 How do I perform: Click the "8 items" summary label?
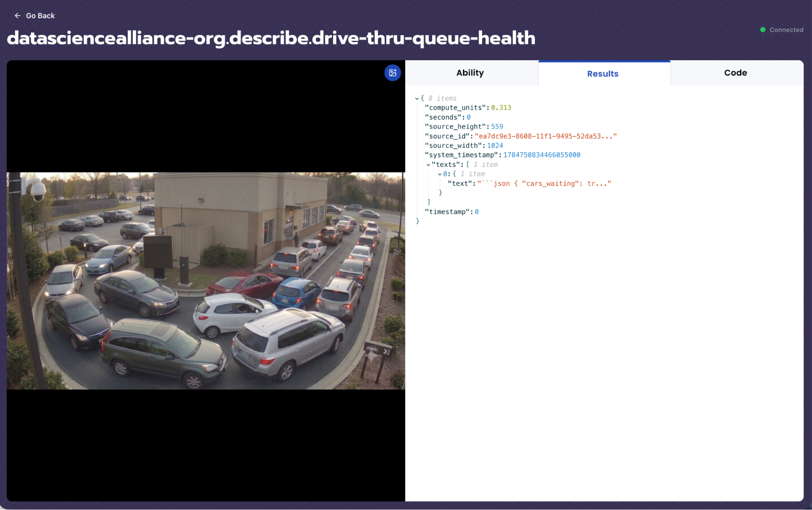click(442, 99)
